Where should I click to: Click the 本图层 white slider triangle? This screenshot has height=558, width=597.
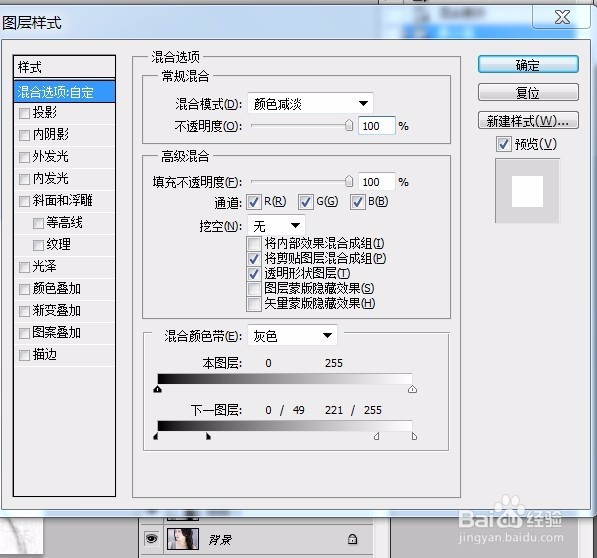(x=412, y=389)
